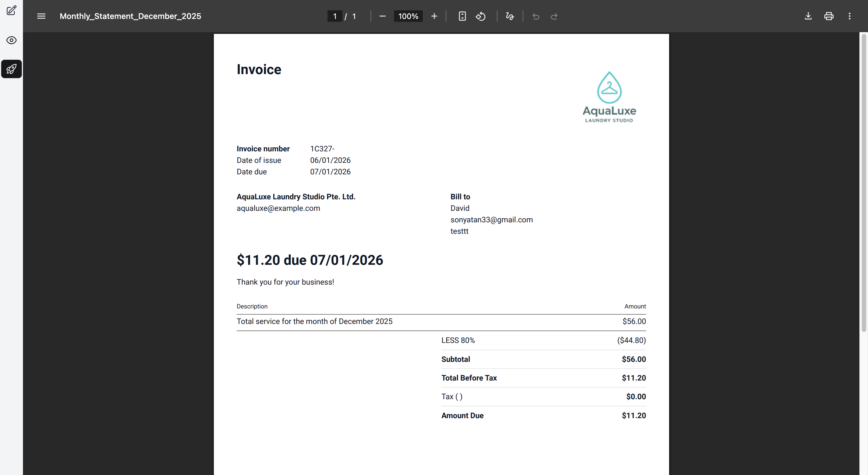868x475 pixels.
Task: Print the invoice document
Action: click(x=829, y=16)
